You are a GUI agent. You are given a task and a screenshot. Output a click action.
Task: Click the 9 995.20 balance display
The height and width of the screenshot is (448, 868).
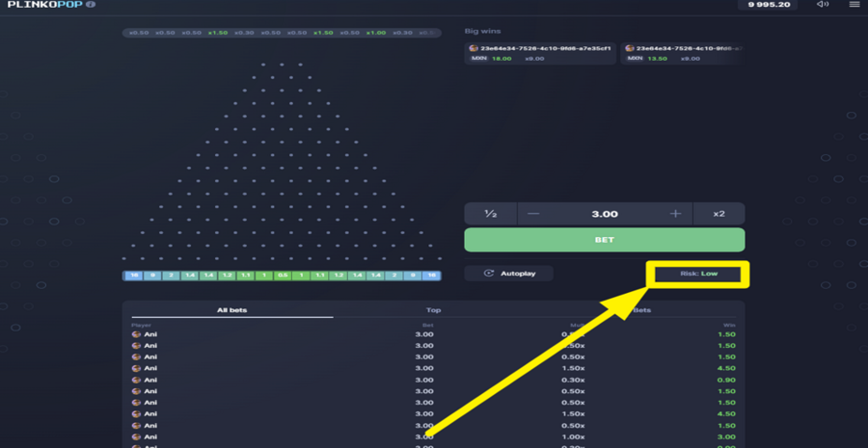click(768, 5)
